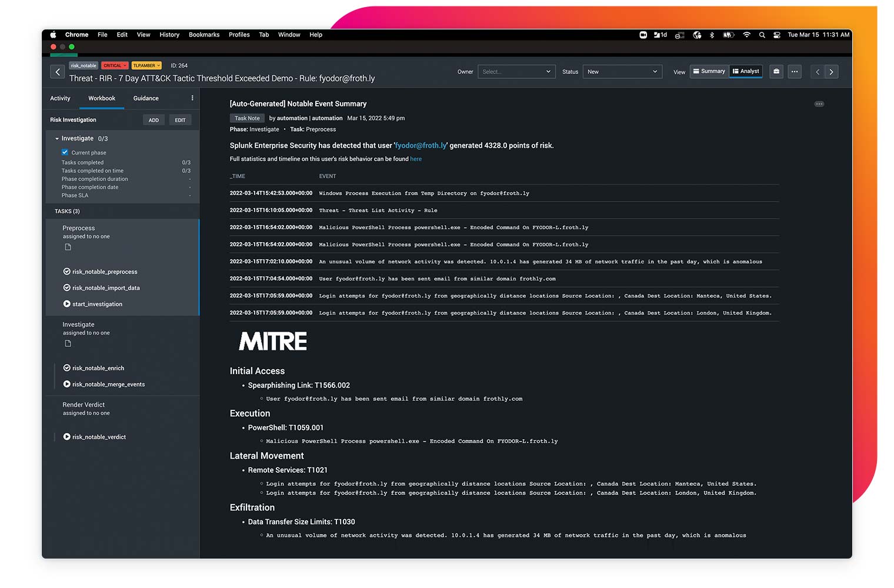The image size is (894, 588).
Task: Click the TASKS (3) header
Action: [67, 211]
